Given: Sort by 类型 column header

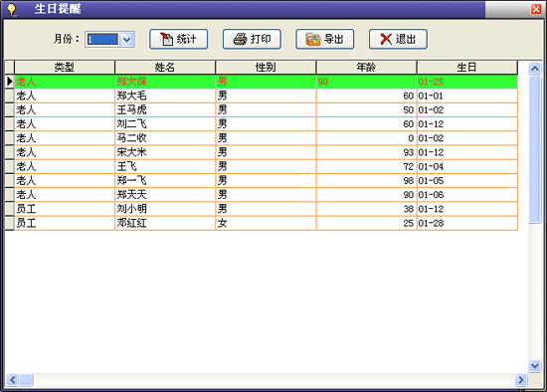Looking at the screenshot, I should (x=65, y=67).
